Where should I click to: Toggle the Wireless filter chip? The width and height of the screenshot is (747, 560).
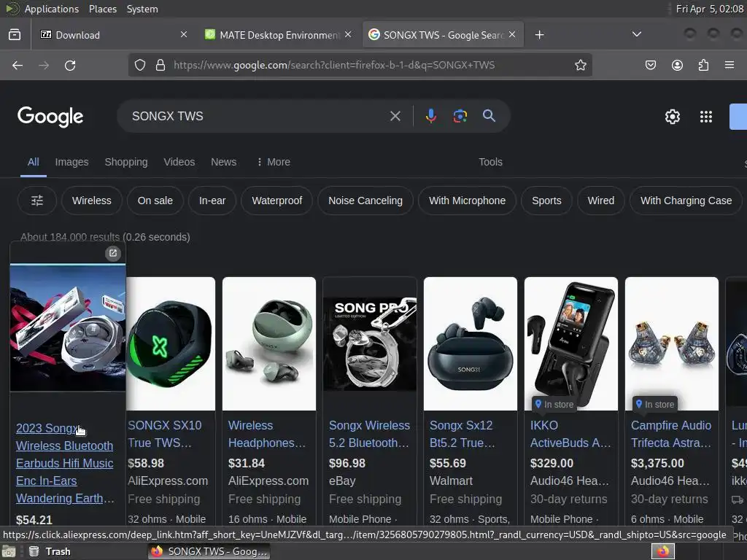(91, 201)
